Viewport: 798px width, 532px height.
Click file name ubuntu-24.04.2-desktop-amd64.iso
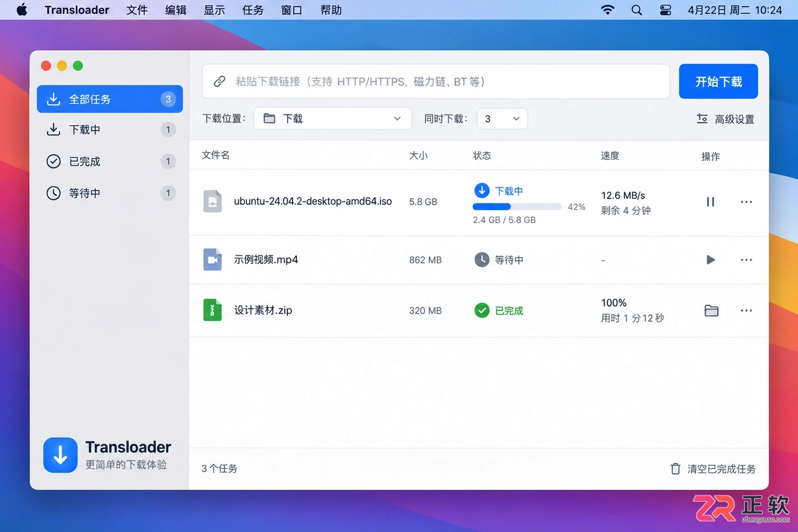click(313, 201)
